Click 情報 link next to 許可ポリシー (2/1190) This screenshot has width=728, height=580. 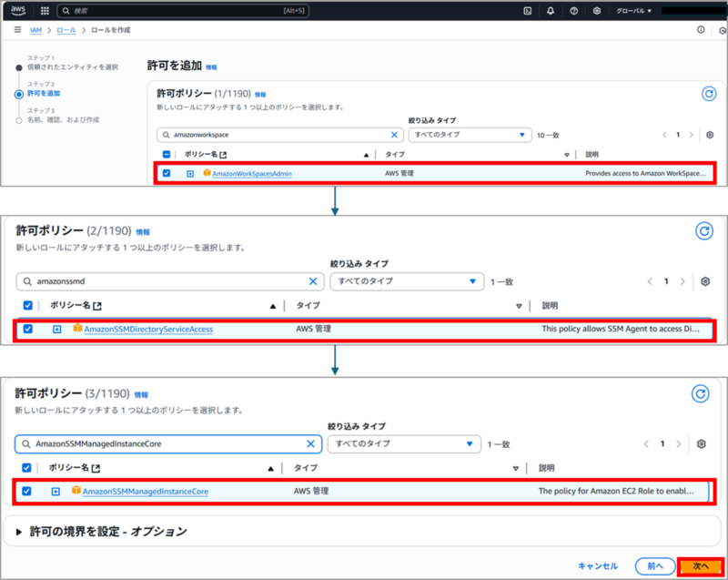143,232
